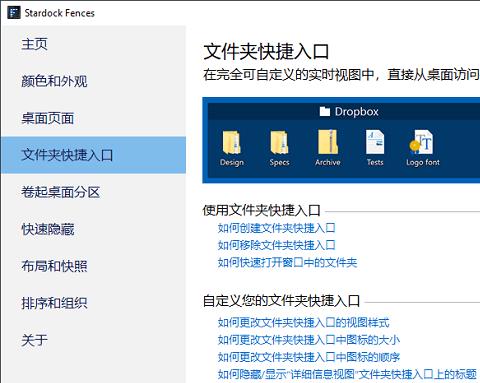Open link 如何更改文件夹快捷入口的视图样式
The width and height of the screenshot is (480, 383).
pyautogui.click(x=303, y=322)
